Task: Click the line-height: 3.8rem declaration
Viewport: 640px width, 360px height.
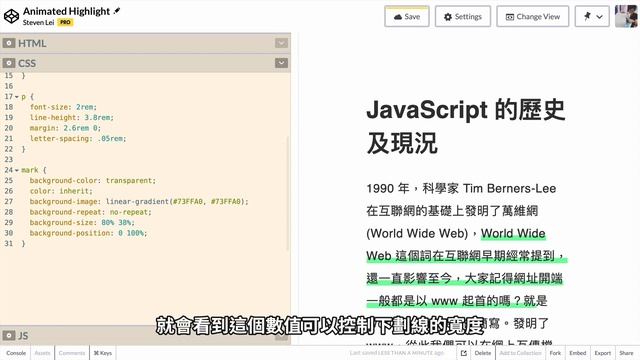Action: click(x=71, y=118)
